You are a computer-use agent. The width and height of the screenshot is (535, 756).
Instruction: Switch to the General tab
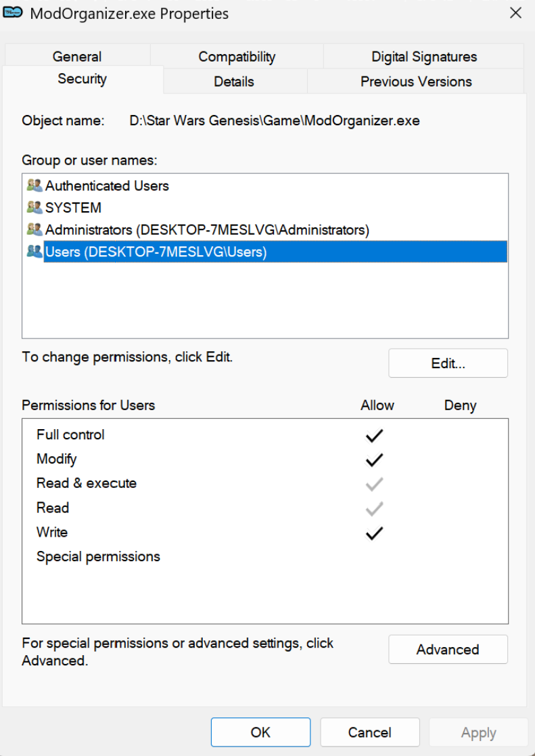click(x=77, y=57)
